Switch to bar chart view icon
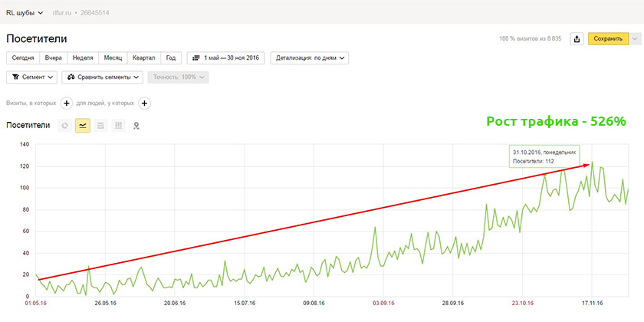The height and width of the screenshot is (322, 644). click(119, 126)
